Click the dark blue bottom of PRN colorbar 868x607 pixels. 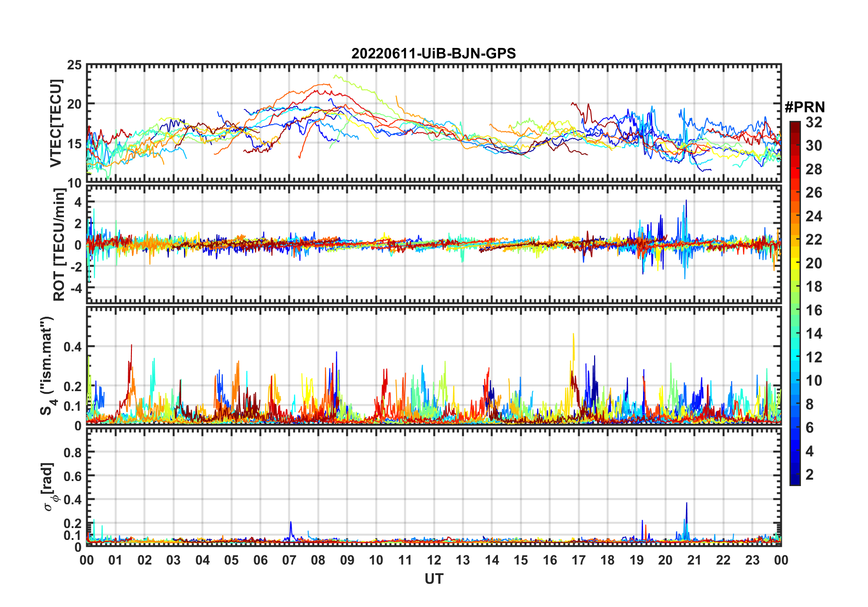coord(795,480)
